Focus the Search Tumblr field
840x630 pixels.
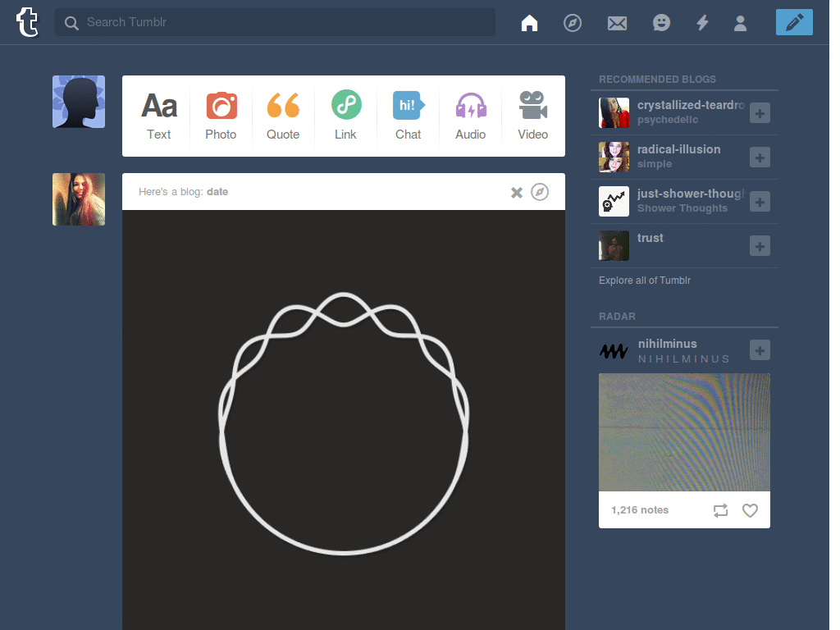tap(275, 22)
